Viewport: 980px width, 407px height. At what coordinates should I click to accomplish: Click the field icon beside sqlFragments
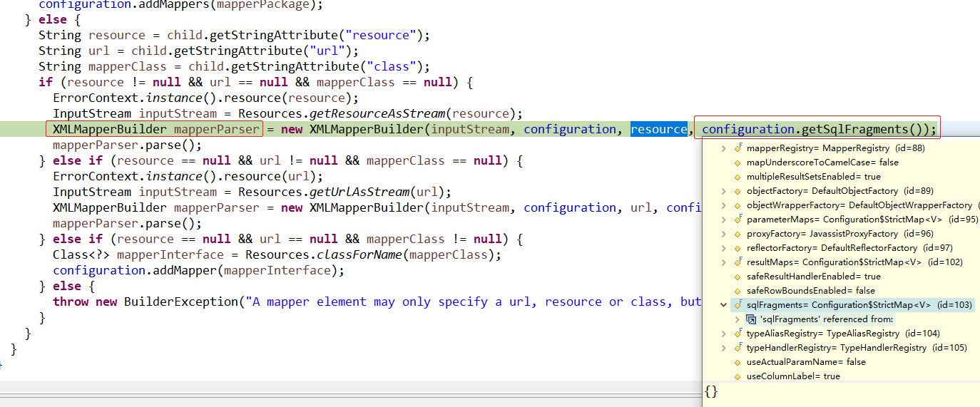coord(739,305)
